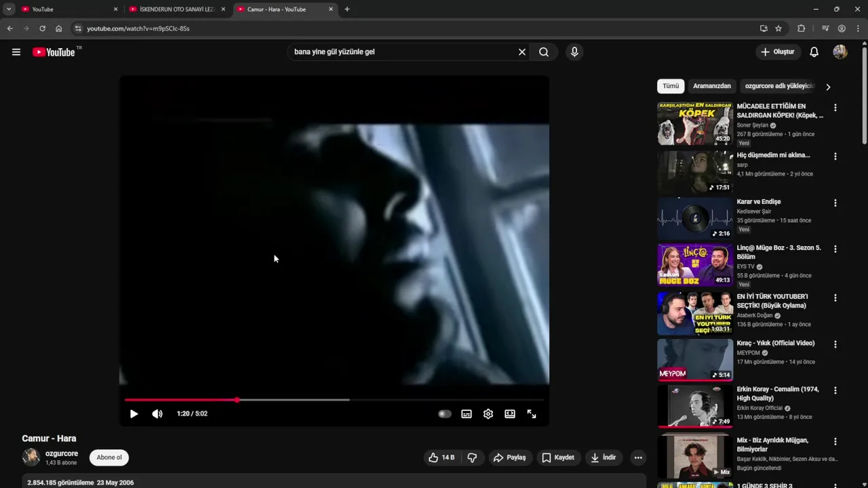This screenshot has width=868, height=488.
Task: Toggle subtitles in the player
Action: point(467,413)
